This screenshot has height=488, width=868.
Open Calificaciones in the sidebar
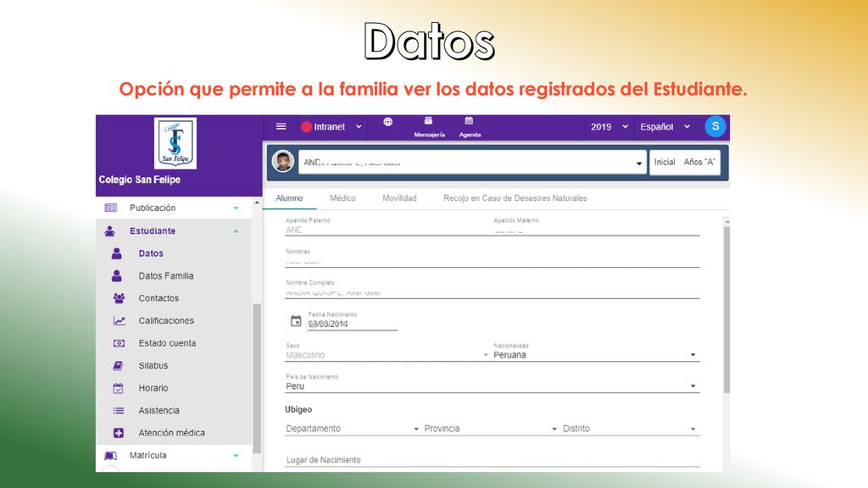(166, 320)
